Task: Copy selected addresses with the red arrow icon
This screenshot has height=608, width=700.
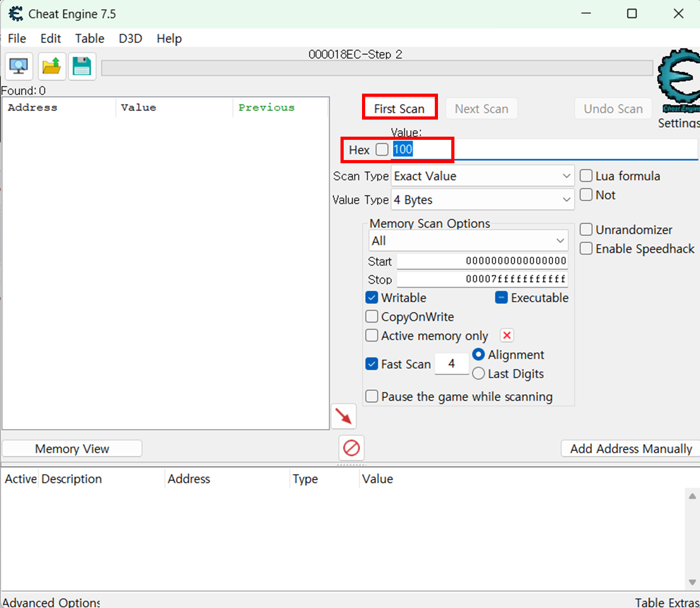Action: (x=344, y=416)
